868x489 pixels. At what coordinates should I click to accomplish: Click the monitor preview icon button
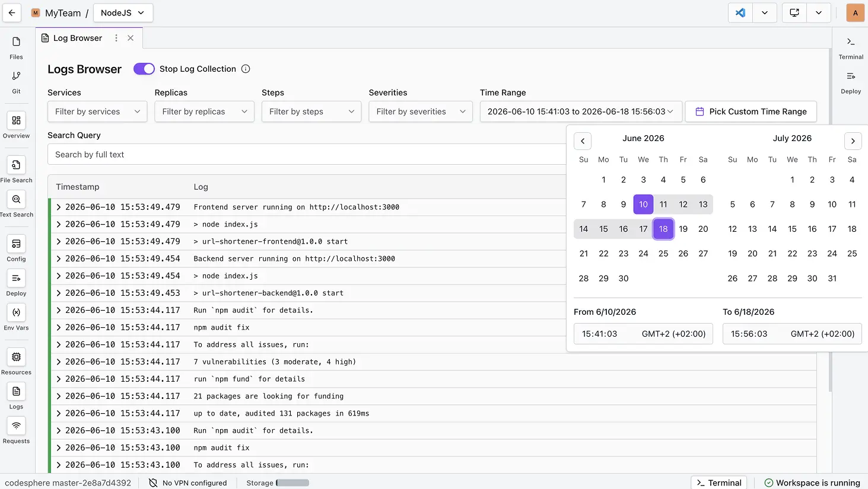coord(794,12)
